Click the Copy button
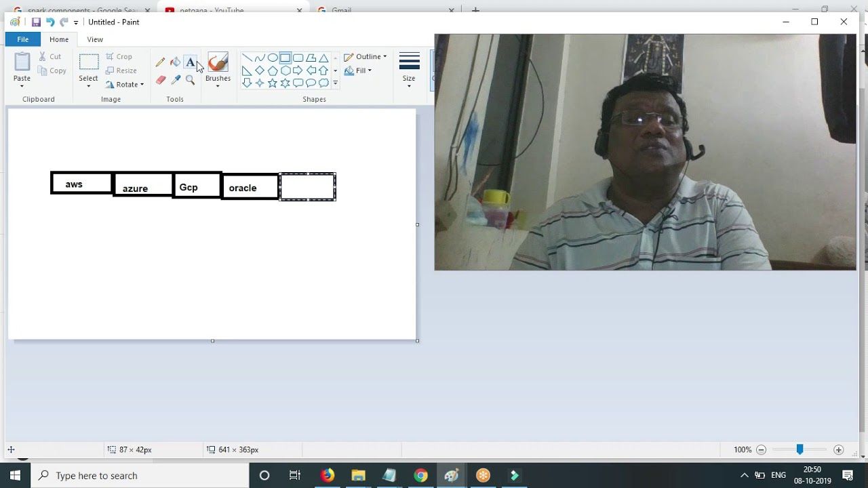Screen dimensions: 868x488 52,70
